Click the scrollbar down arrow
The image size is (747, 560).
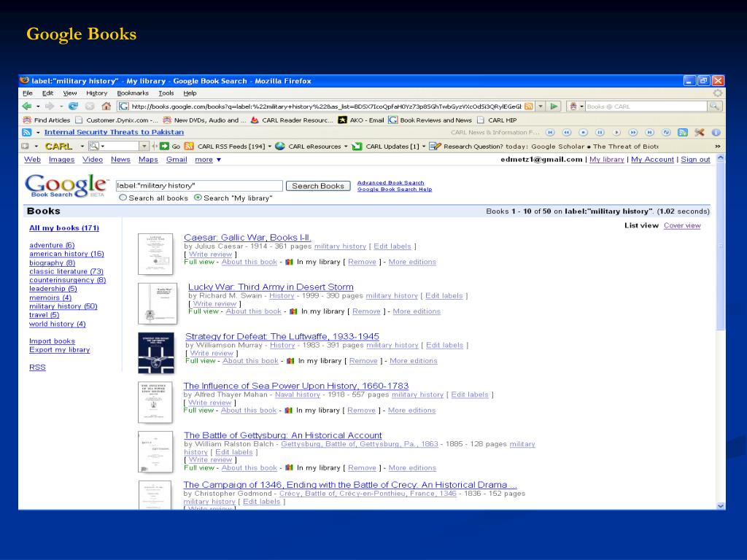720,506
